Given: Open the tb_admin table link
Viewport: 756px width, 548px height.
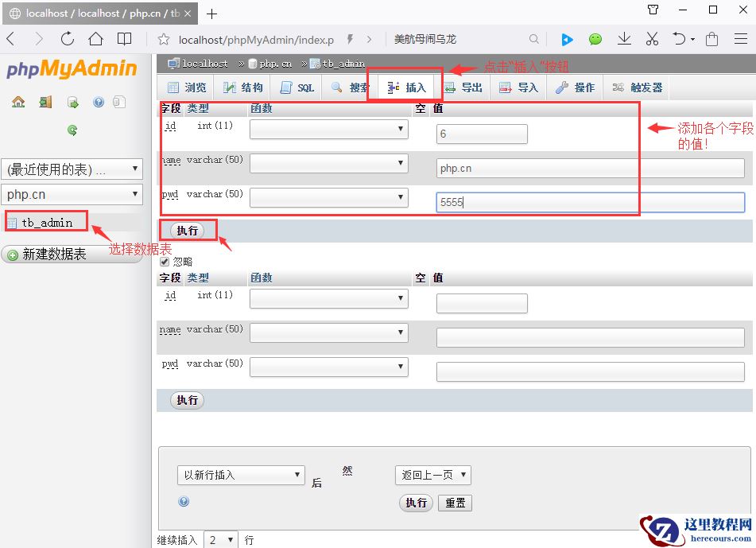Looking at the screenshot, I should [x=47, y=223].
